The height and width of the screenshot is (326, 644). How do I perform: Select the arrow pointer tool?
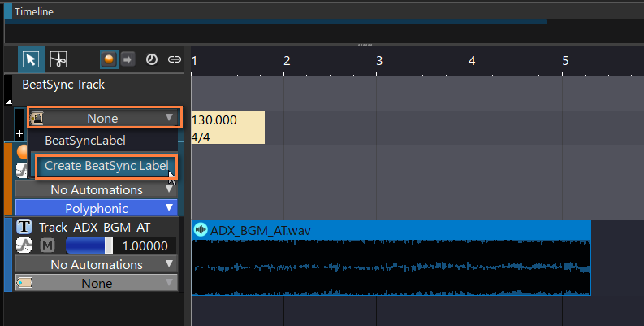click(x=31, y=59)
